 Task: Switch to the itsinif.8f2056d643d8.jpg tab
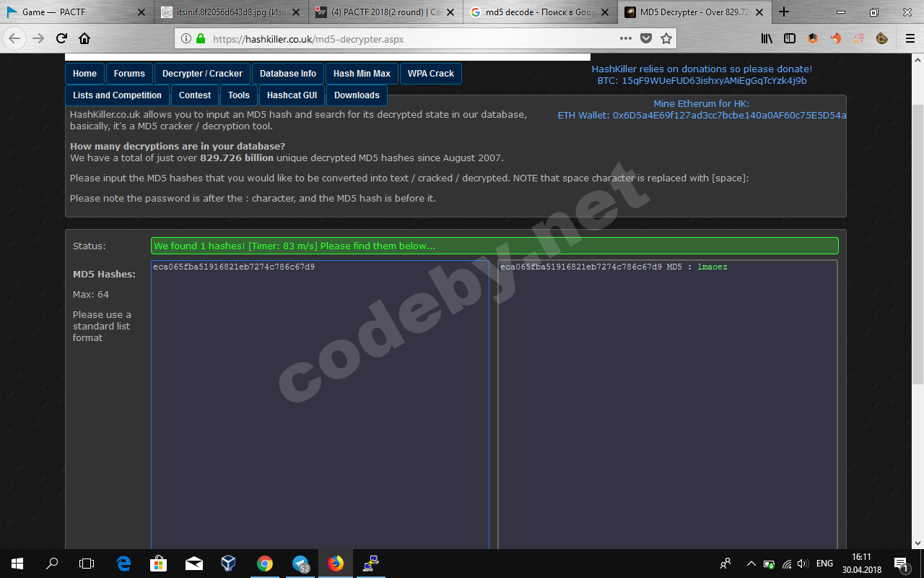[x=231, y=12]
